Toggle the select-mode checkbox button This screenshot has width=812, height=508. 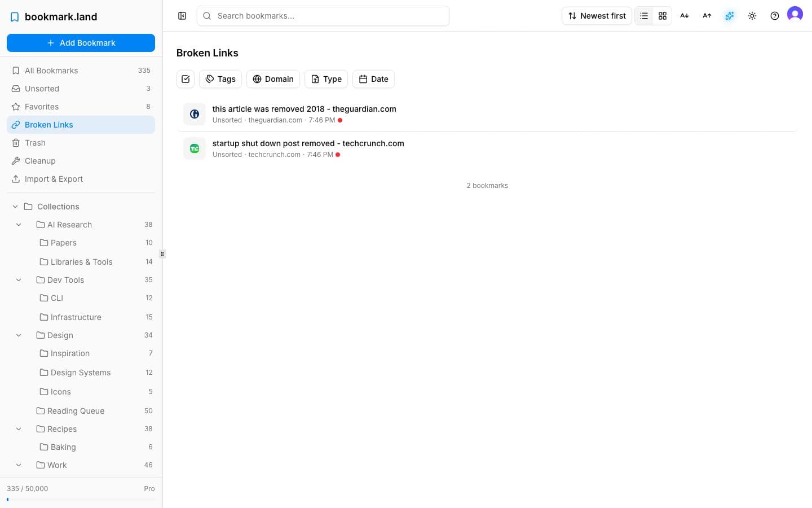pyautogui.click(x=186, y=79)
